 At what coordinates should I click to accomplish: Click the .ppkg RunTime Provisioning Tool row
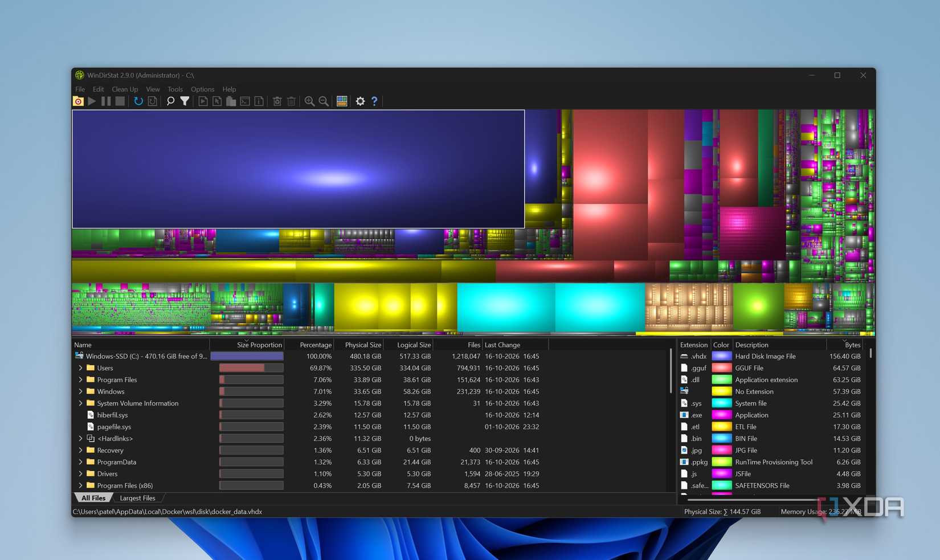tap(770, 462)
